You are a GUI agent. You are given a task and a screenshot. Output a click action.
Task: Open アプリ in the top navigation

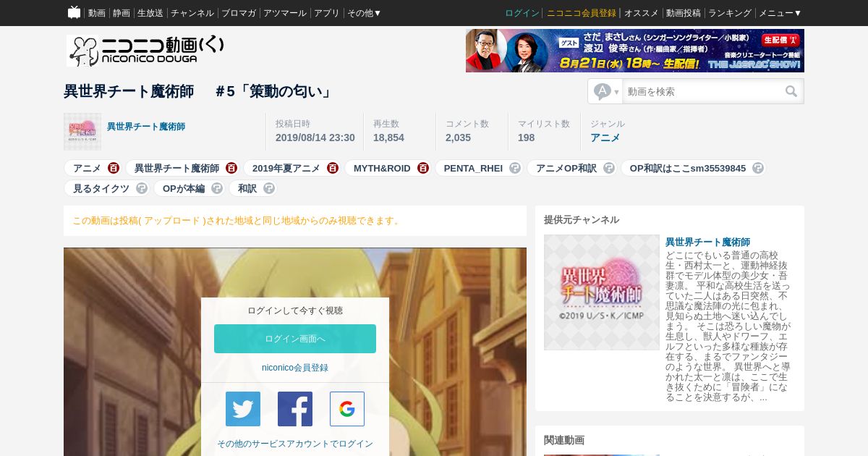pyautogui.click(x=327, y=13)
